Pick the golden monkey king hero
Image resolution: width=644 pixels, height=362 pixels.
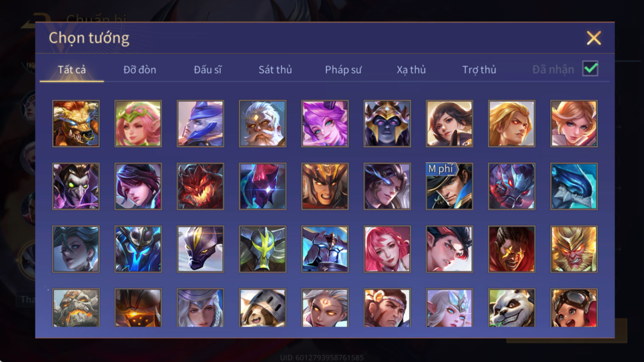tap(574, 249)
